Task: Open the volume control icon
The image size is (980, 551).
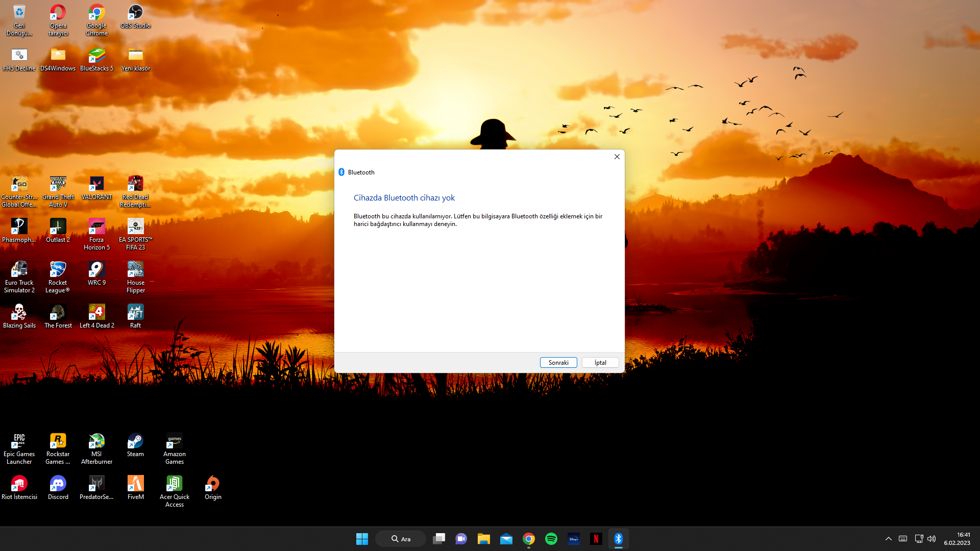Action: 932,539
